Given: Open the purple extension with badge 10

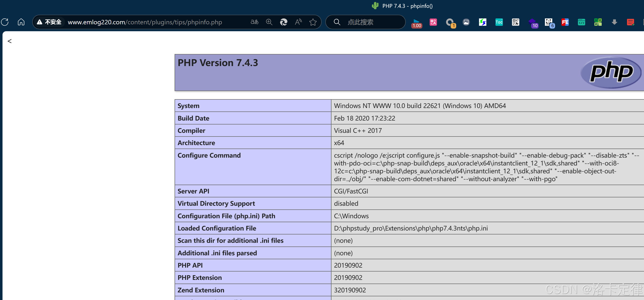Looking at the screenshot, I should point(533,22).
